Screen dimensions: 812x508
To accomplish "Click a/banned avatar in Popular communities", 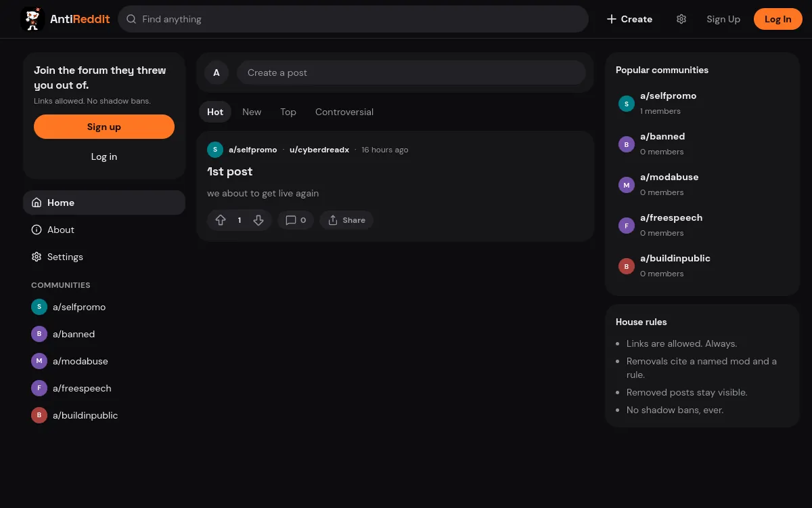I will click(627, 144).
